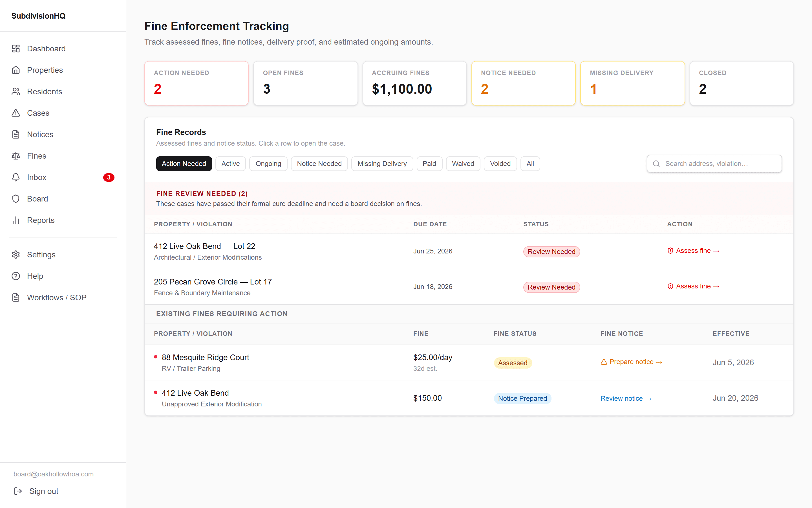Image resolution: width=812 pixels, height=508 pixels.
Task: Open the 205 Pecan Grove Circle — Lot 17 row
Action: 469,287
